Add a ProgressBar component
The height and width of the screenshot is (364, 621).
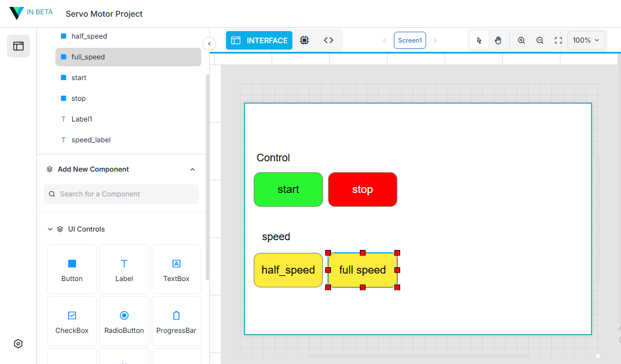click(176, 321)
